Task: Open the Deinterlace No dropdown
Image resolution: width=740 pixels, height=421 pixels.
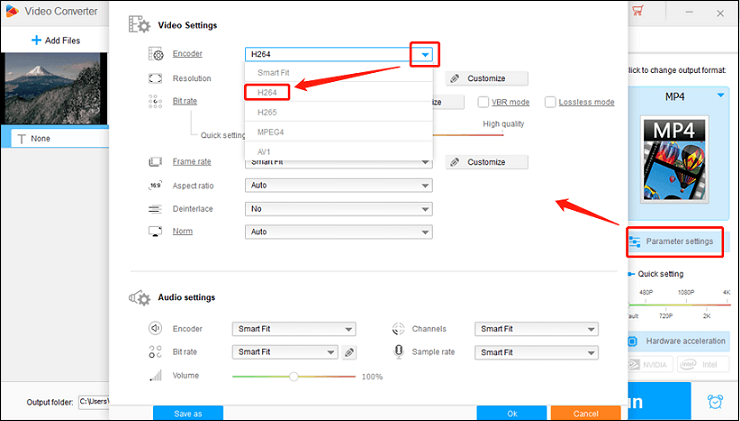Action: (x=339, y=209)
